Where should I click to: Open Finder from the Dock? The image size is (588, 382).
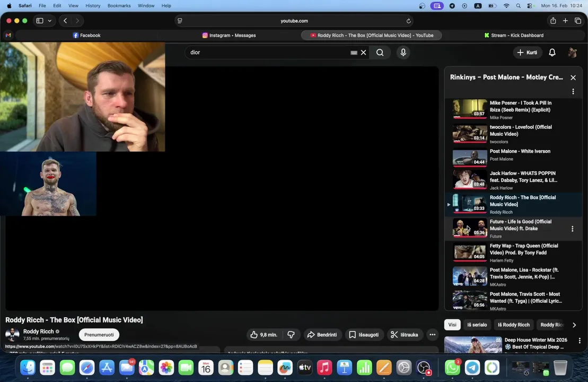(x=28, y=368)
